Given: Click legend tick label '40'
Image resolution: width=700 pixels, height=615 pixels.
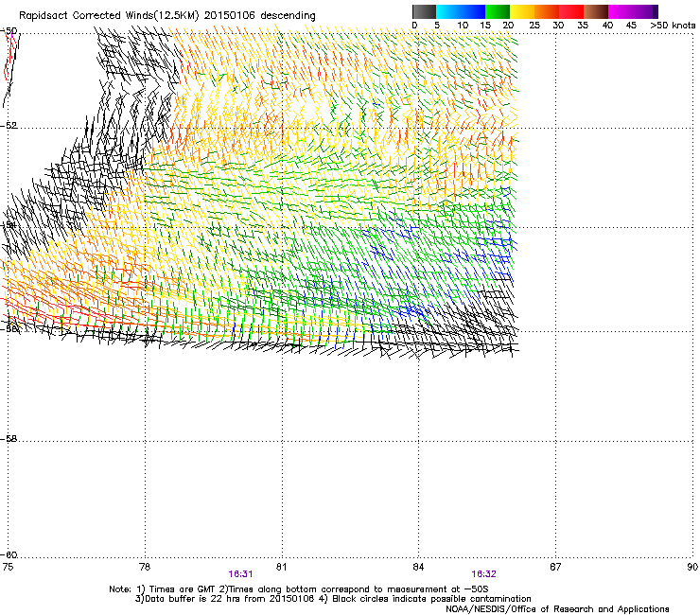Looking at the screenshot, I should [607, 26].
